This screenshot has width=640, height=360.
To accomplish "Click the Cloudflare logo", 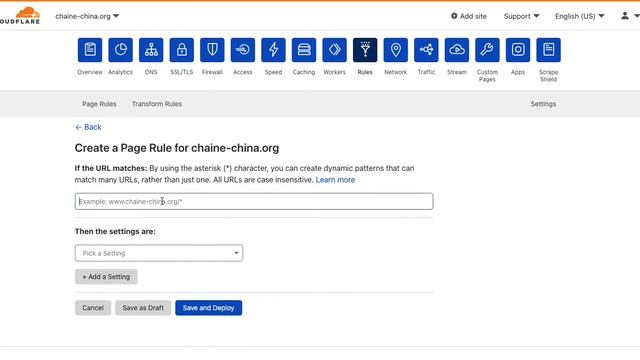I will [x=20, y=16].
